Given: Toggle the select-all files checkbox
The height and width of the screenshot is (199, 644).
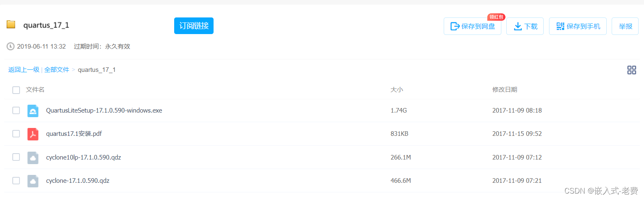Looking at the screenshot, I should click(x=16, y=90).
